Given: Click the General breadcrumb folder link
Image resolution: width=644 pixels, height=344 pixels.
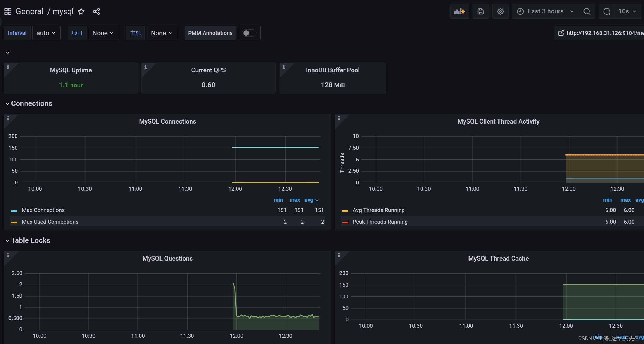Looking at the screenshot, I should (x=29, y=11).
